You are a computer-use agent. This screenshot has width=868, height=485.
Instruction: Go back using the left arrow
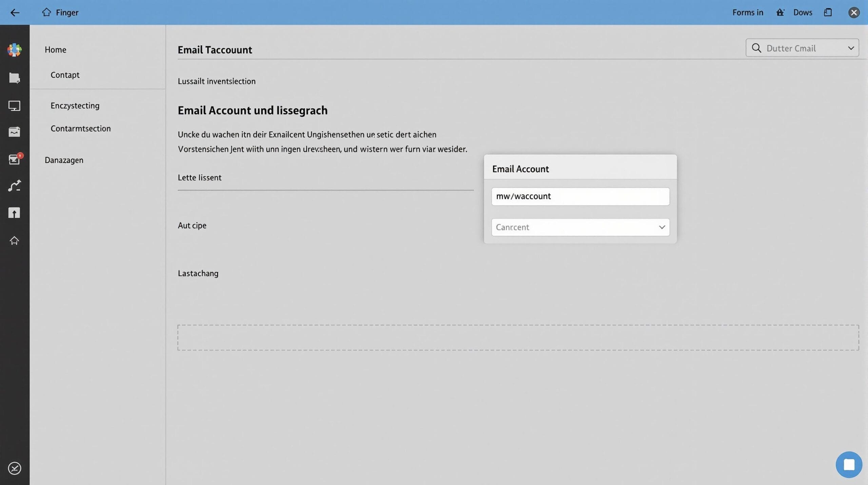click(15, 13)
